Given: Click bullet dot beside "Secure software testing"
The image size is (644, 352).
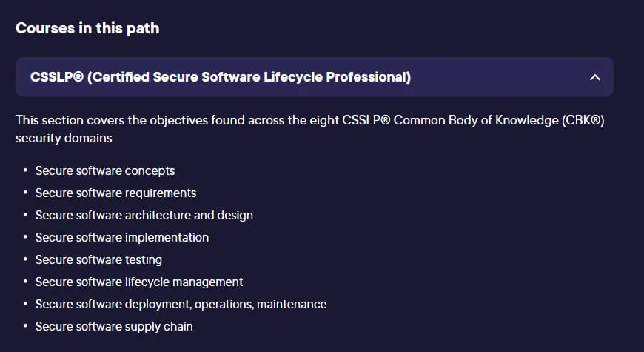Looking at the screenshot, I should coord(25,259).
